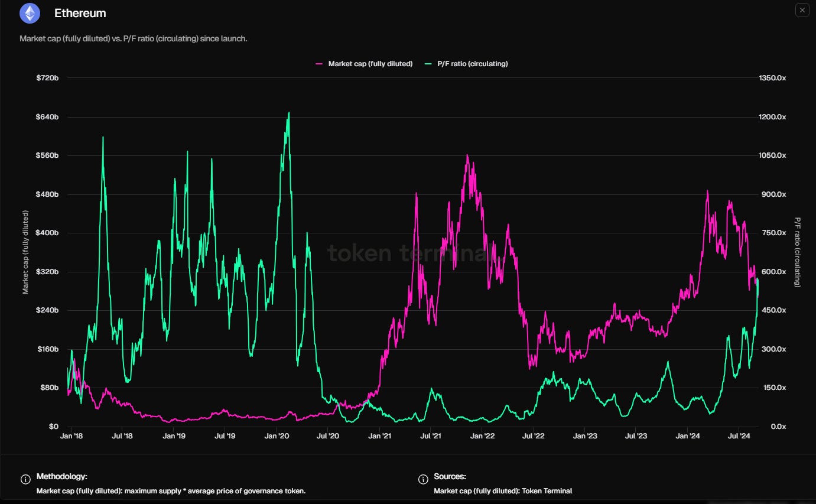Click the Jul '19 x-axis label
The image size is (816, 504).
coord(225,437)
